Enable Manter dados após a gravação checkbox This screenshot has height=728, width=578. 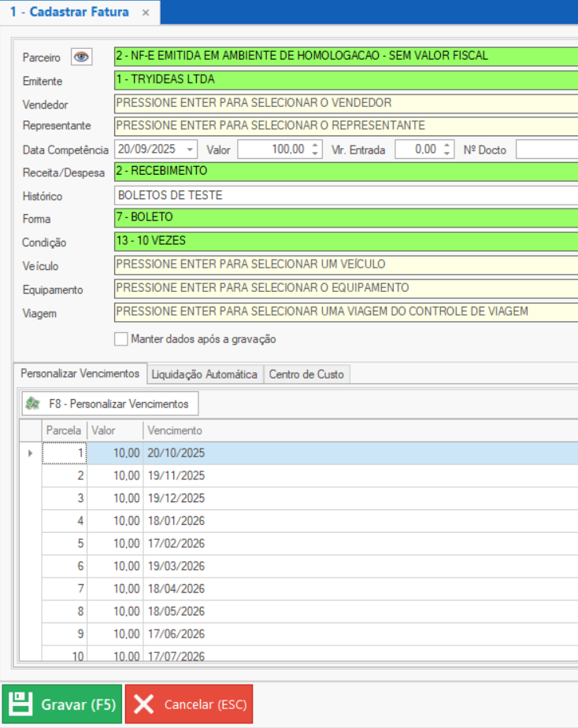pyautogui.click(x=121, y=339)
